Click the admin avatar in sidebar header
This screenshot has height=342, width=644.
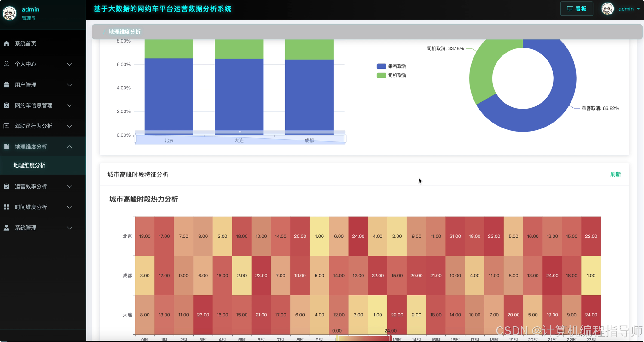9,13
